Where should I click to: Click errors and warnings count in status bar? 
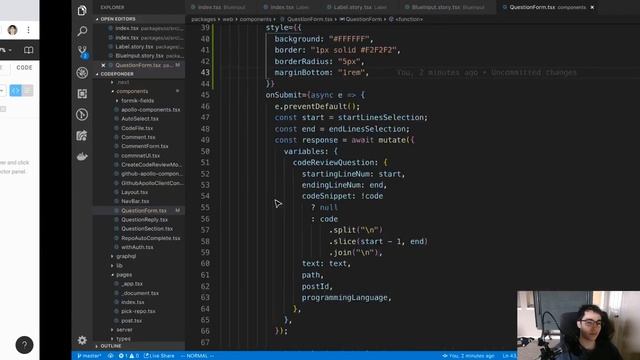pos(129,356)
